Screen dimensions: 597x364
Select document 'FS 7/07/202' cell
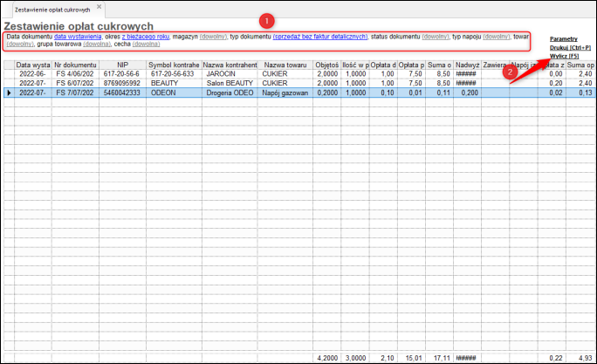coord(75,93)
